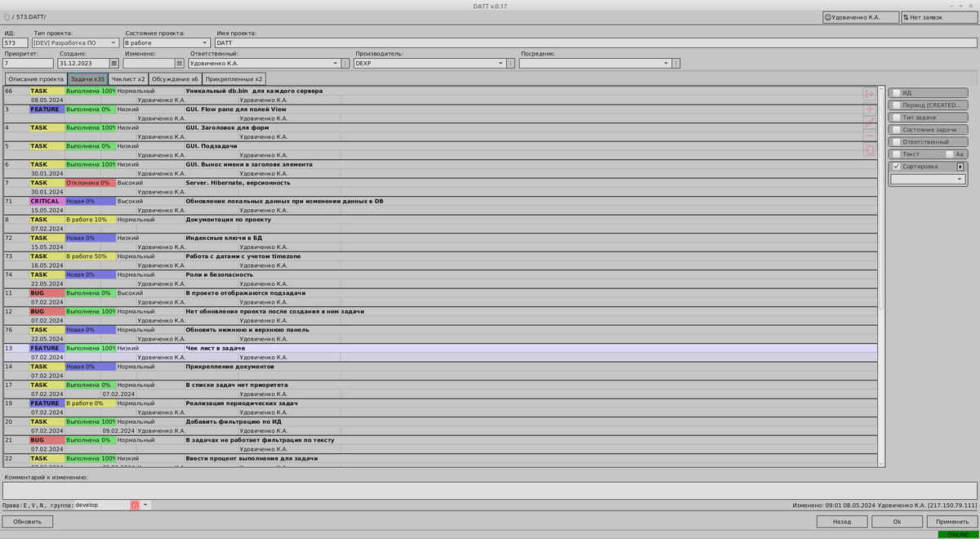Click the Комментарий к изменению text field
Viewport: 980px width, 539px height.
click(x=489, y=490)
